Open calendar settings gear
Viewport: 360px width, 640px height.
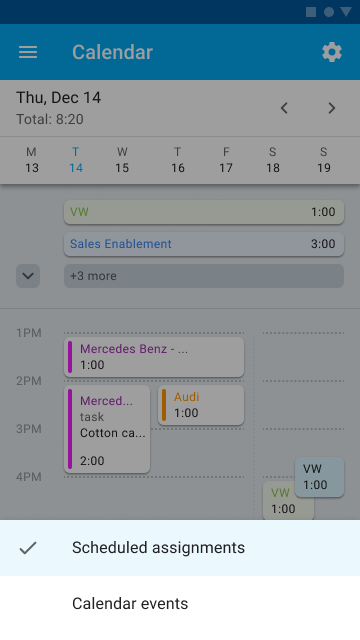332,52
